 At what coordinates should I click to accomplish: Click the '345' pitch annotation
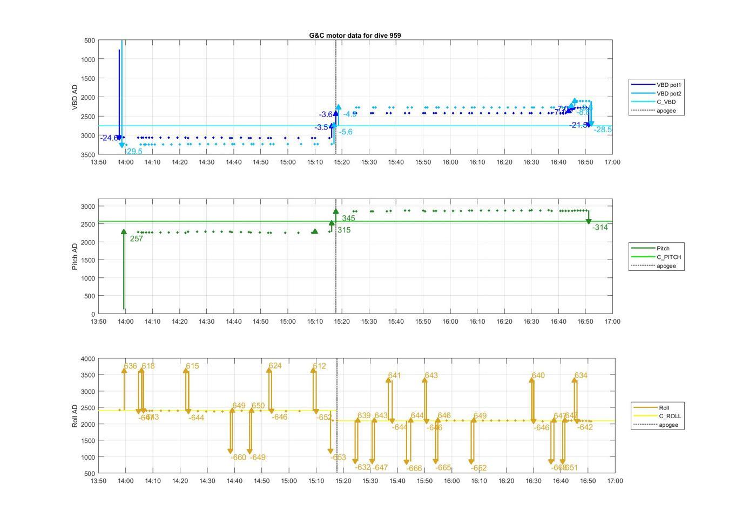(x=348, y=219)
